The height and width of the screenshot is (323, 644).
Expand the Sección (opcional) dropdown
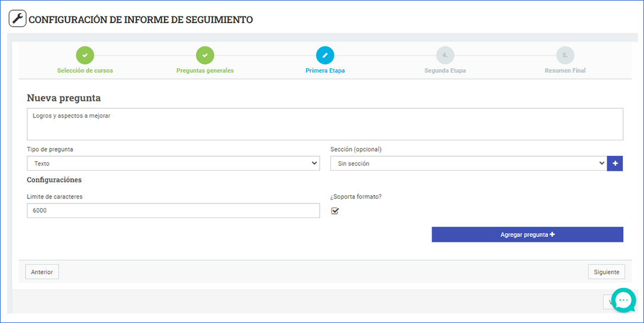(x=468, y=164)
